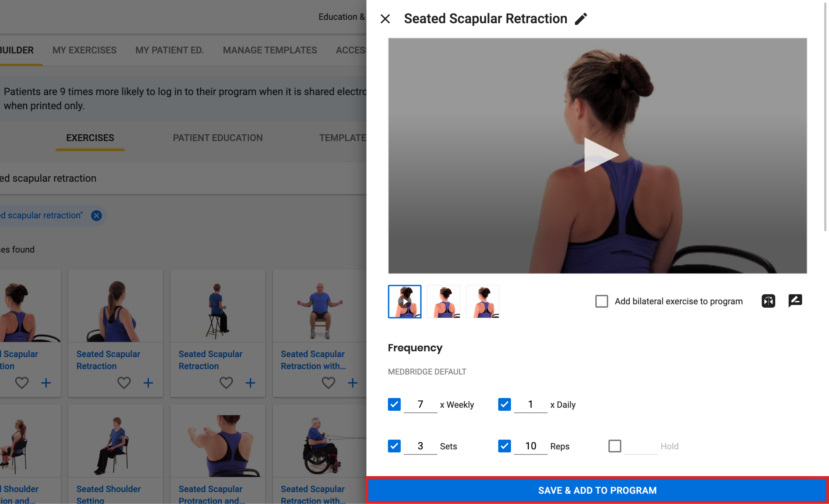This screenshot has width=829, height=504.
Task: Add first scapular exercise card with plus
Action: (46, 383)
